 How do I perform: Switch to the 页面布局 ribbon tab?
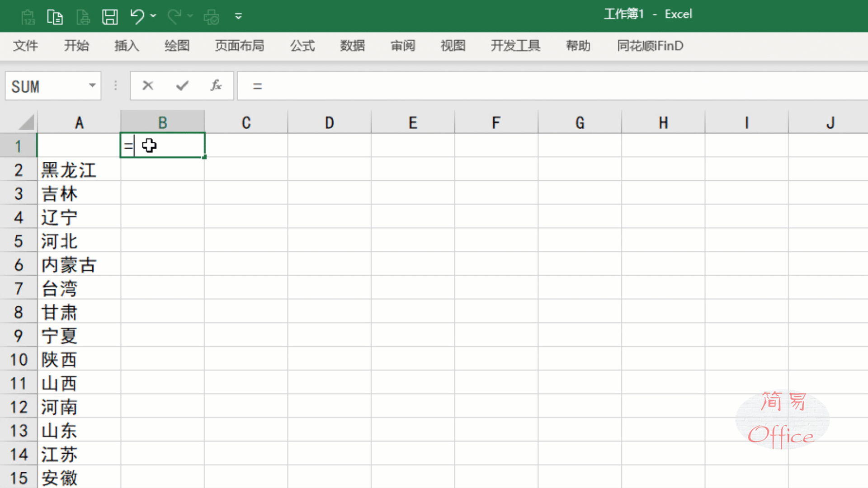click(240, 46)
